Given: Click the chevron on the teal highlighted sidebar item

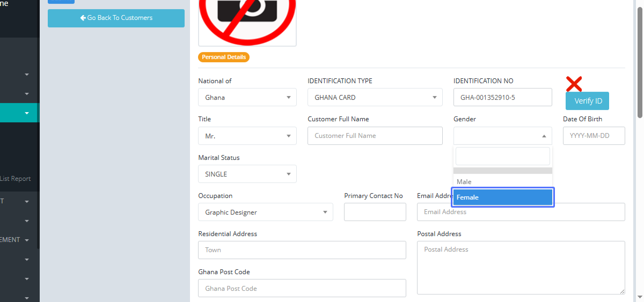Looking at the screenshot, I should [x=27, y=113].
